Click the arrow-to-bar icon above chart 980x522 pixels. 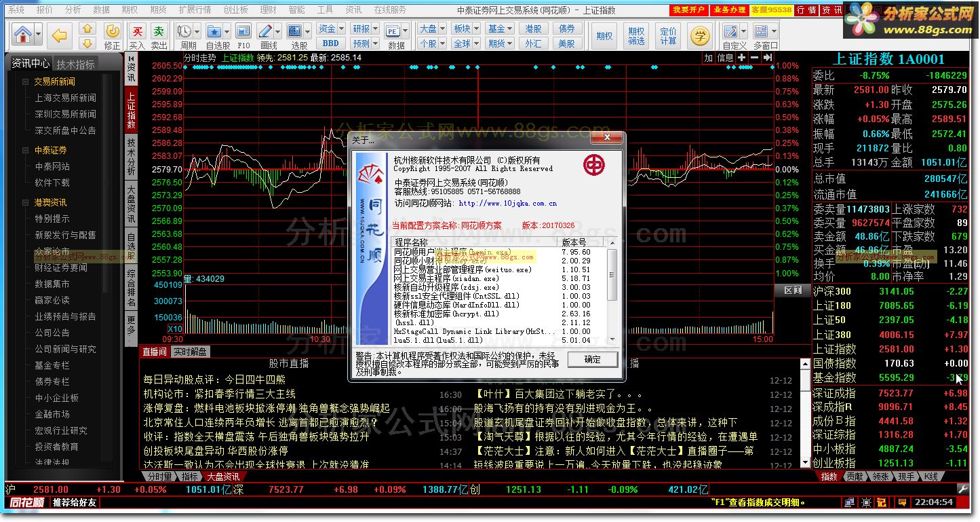767,58
